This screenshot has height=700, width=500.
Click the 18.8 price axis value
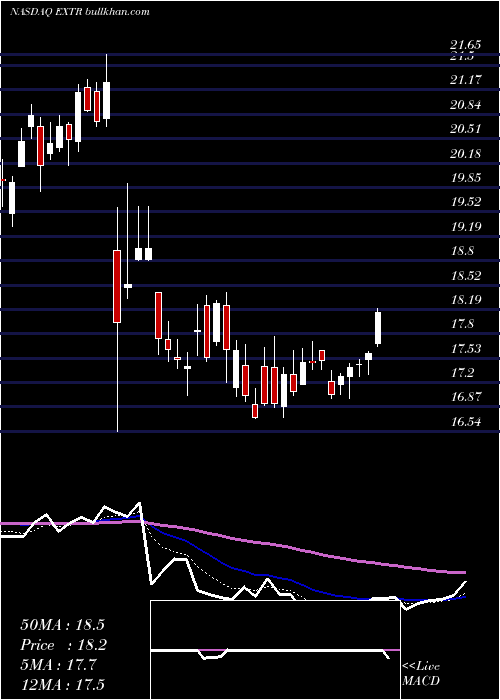point(462,251)
